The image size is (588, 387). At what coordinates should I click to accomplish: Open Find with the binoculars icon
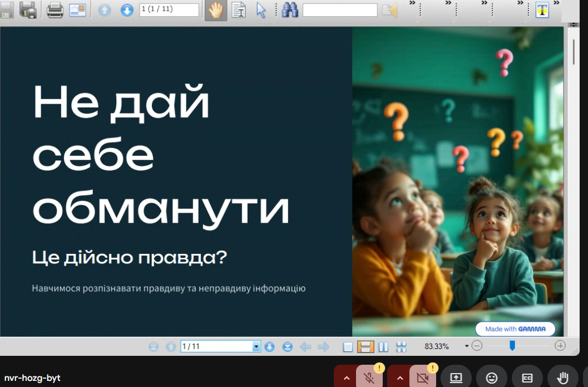click(290, 9)
